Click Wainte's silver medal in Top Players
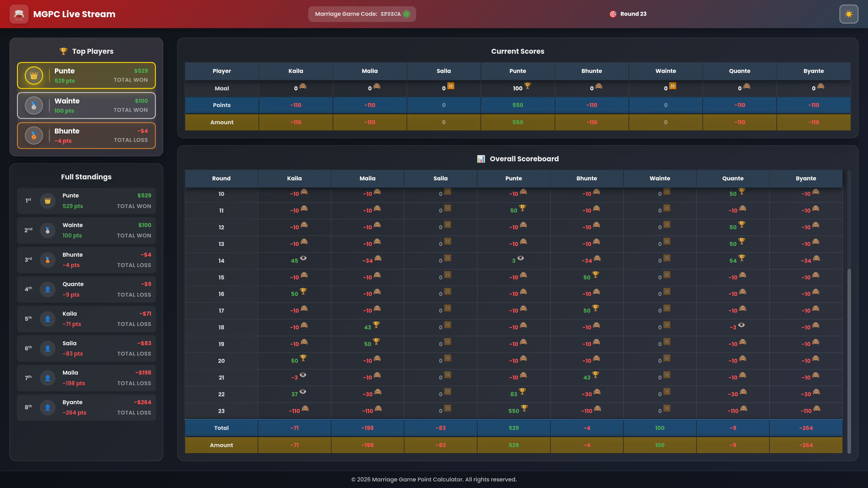868x488 pixels. (34, 106)
